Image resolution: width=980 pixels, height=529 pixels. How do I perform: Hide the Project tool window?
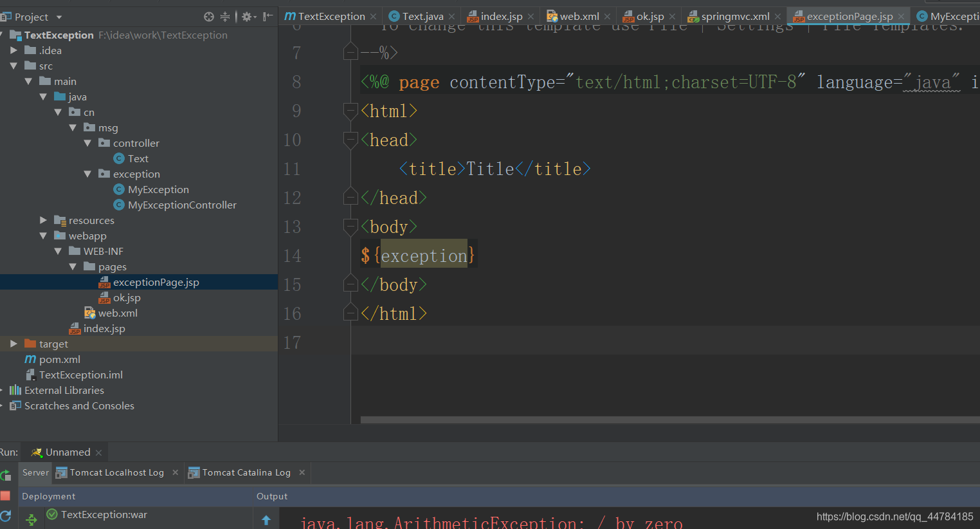click(268, 17)
